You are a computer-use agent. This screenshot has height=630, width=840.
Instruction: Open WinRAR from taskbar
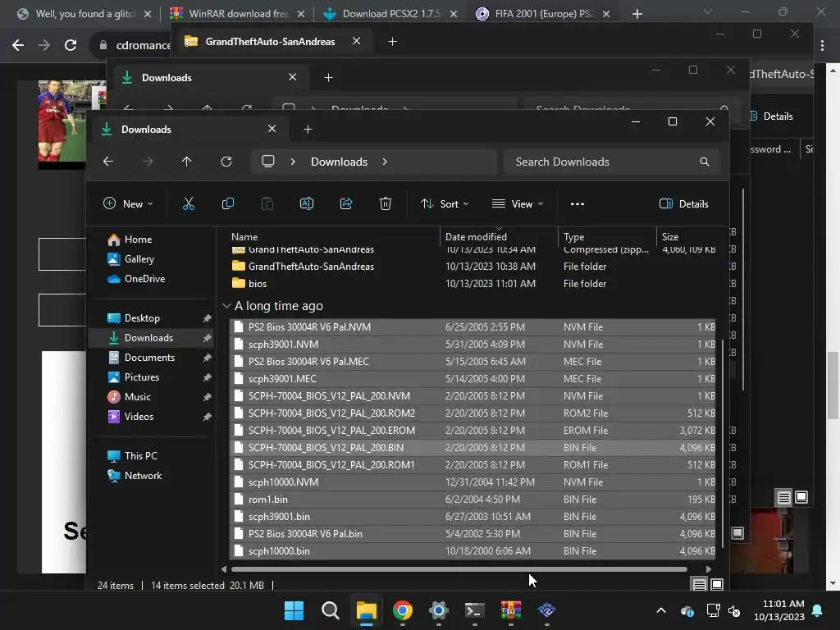pyautogui.click(x=510, y=610)
